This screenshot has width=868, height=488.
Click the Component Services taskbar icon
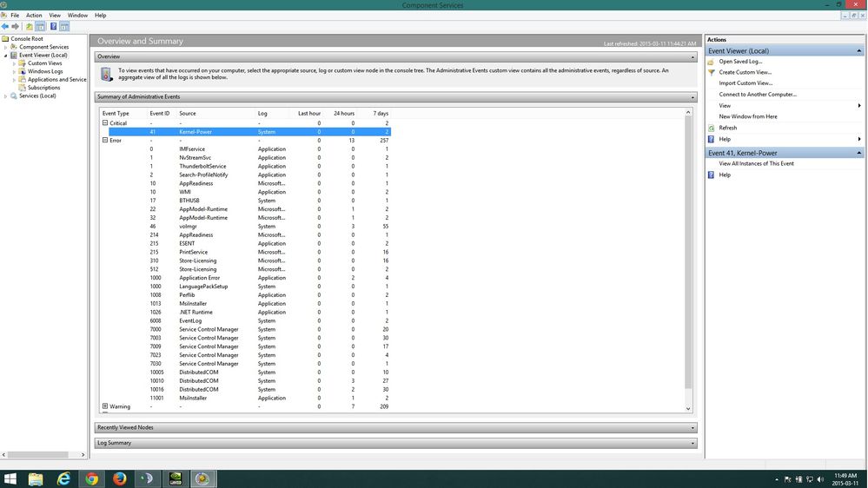[202, 478]
